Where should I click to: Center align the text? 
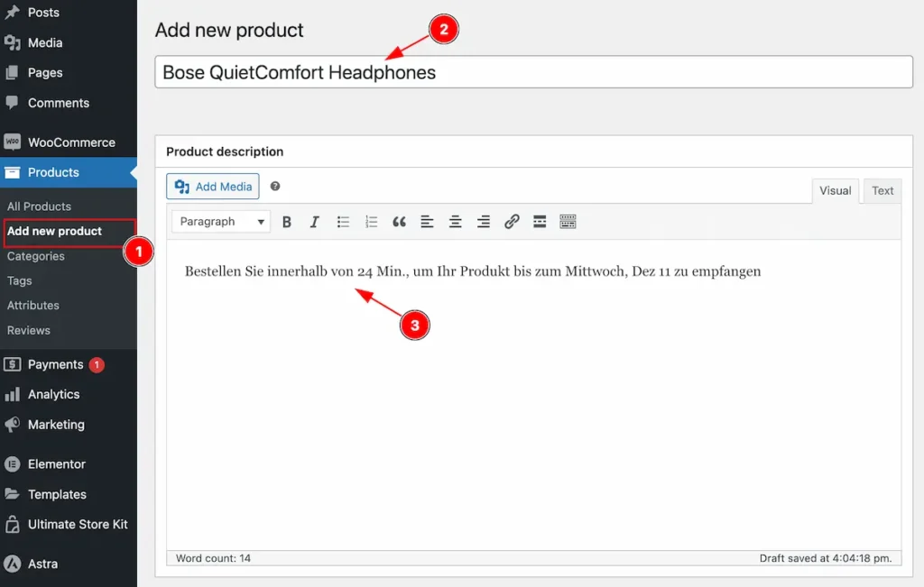pos(455,222)
